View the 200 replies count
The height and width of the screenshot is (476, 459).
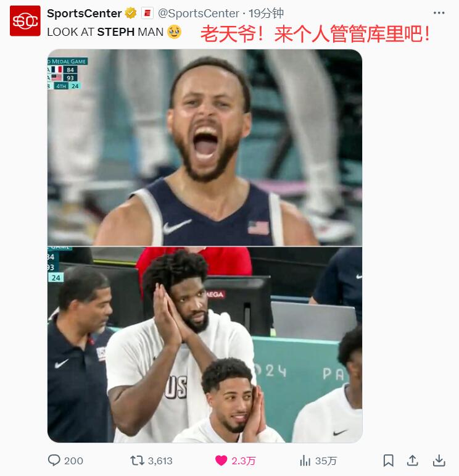(x=73, y=461)
